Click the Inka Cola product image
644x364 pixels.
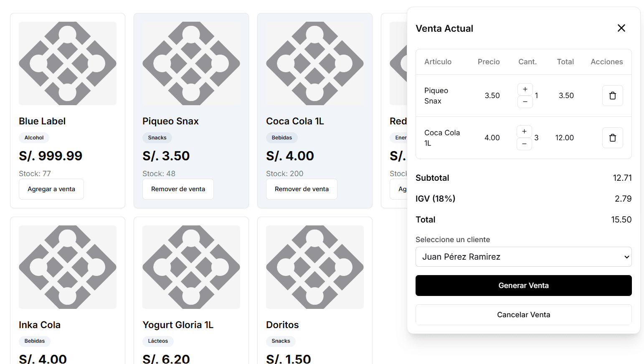point(68,267)
